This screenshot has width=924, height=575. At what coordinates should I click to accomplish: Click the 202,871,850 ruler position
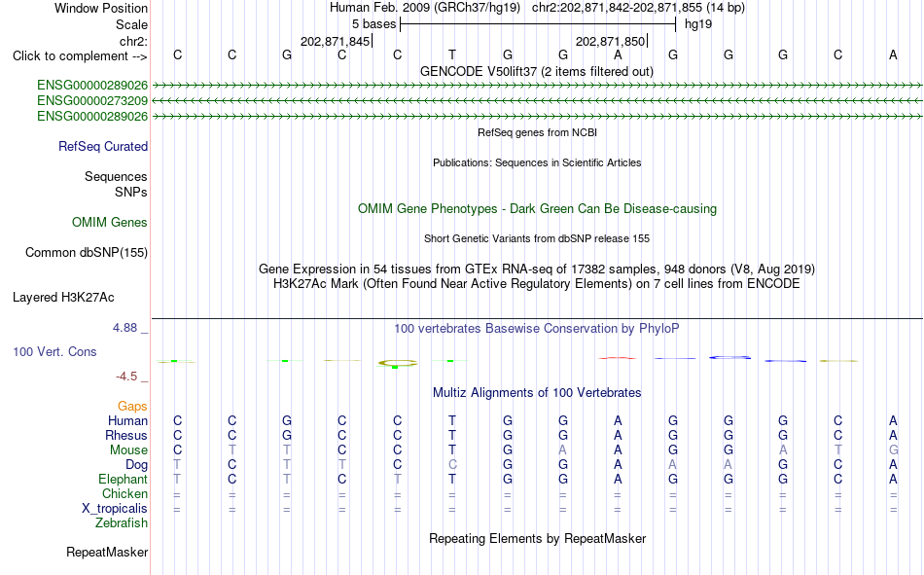point(610,41)
